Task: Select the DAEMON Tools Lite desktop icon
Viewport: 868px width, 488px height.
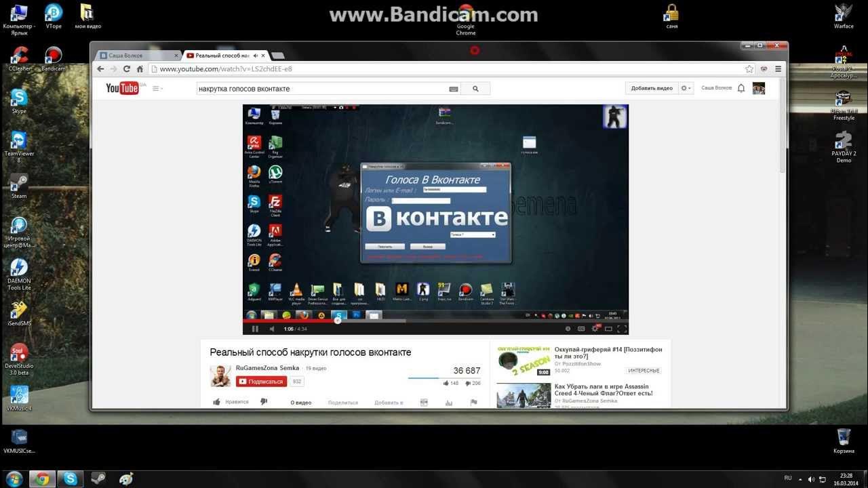Action: pos(19,274)
